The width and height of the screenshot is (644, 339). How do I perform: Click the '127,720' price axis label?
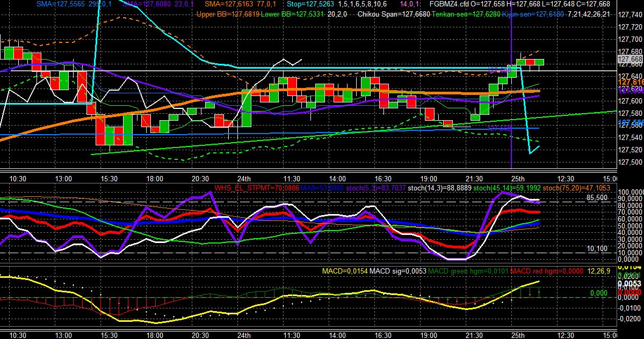[x=630, y=27]
